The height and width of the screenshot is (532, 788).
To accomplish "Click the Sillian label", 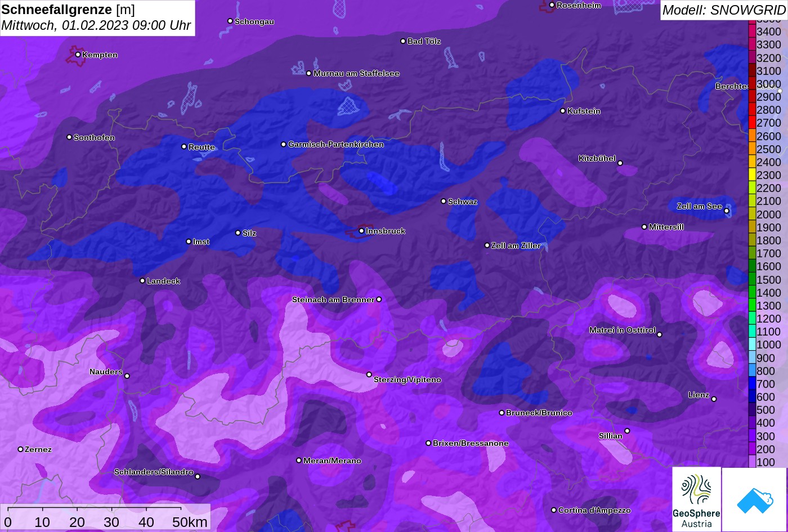I will click(611, 436).
